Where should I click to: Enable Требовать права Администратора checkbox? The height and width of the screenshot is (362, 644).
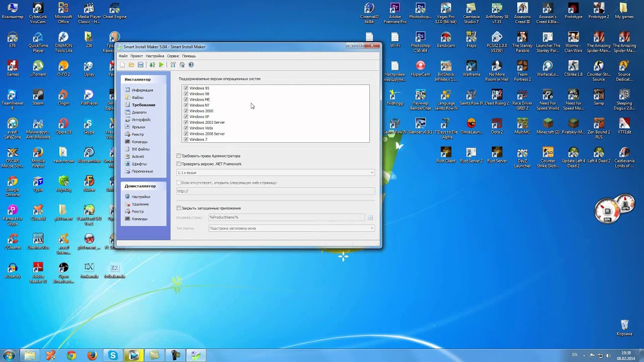tap(179, 156)
